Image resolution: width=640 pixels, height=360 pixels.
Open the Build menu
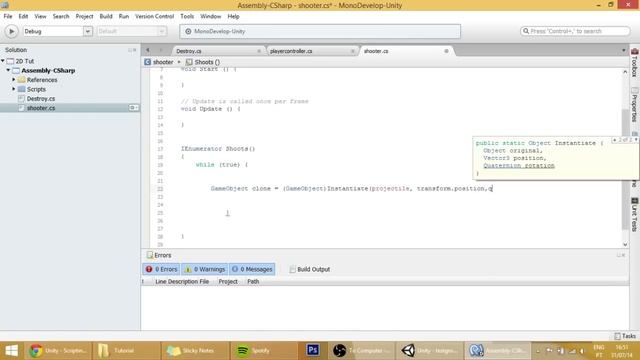click(x=106, y=16)
